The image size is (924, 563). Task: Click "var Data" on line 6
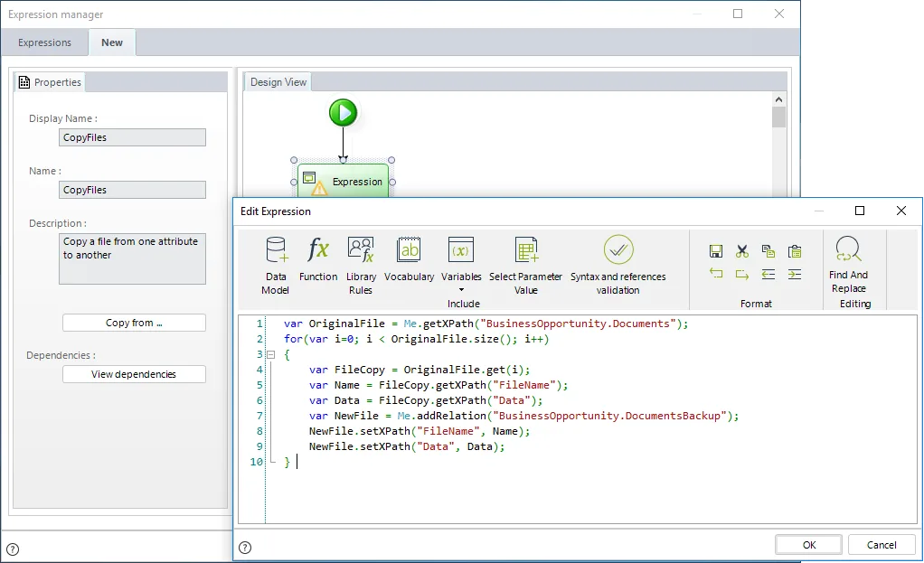(335, 400)
